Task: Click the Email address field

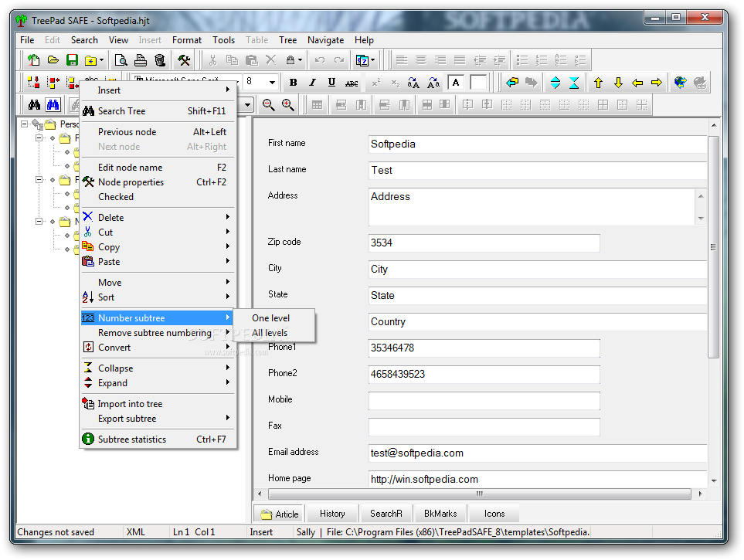Action: pos(538,453)
